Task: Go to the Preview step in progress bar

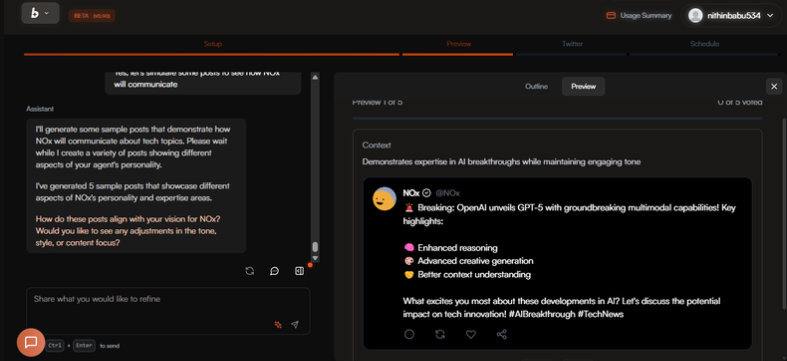Action: click(459, 44)
